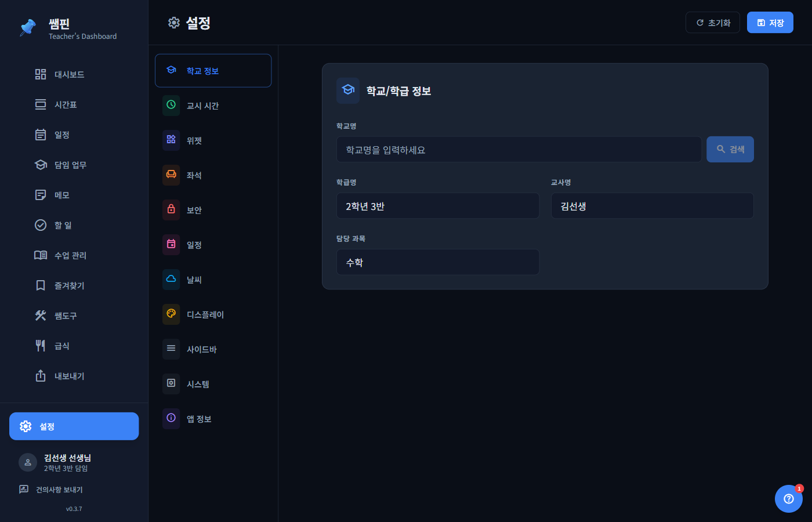
Task: Open the 급식 menu icon
Action: pos(40,346)
